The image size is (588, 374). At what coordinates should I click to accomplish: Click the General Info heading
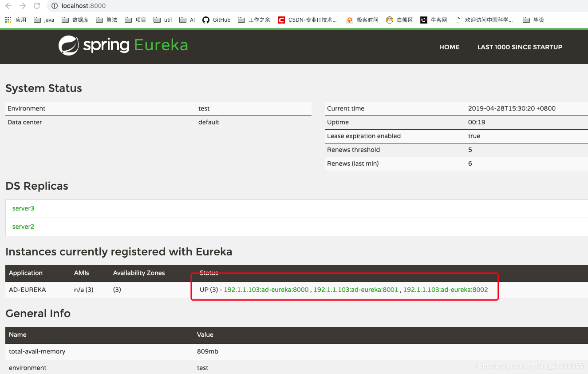point(38,314)
